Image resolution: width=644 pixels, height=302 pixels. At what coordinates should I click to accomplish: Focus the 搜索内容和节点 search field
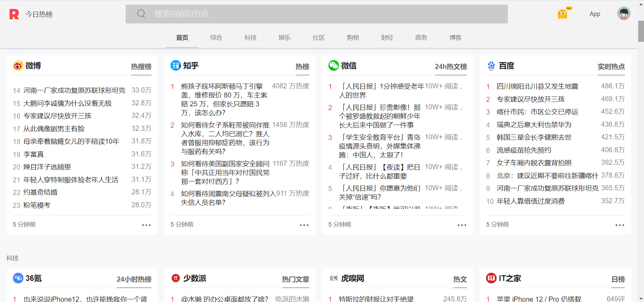[317, 14]
